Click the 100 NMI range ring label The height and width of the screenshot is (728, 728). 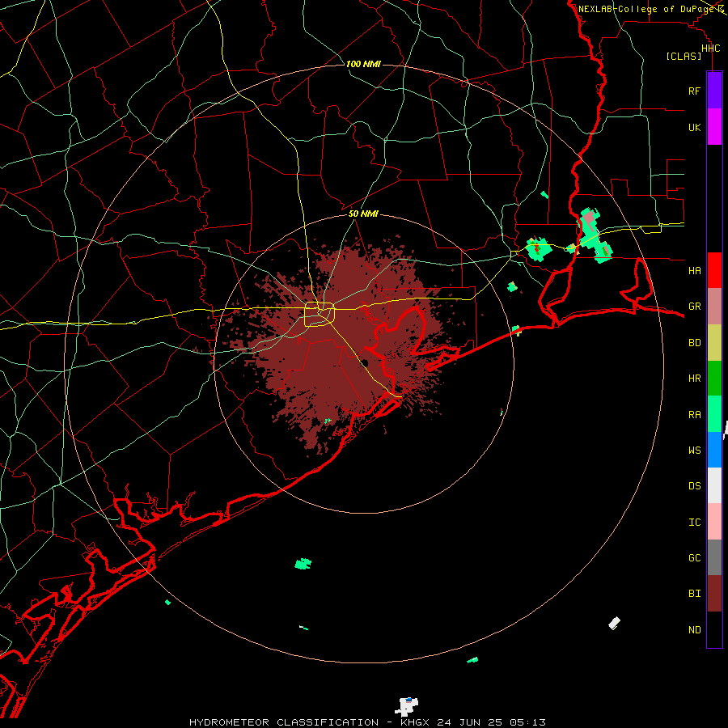click(x=363, y=64)
